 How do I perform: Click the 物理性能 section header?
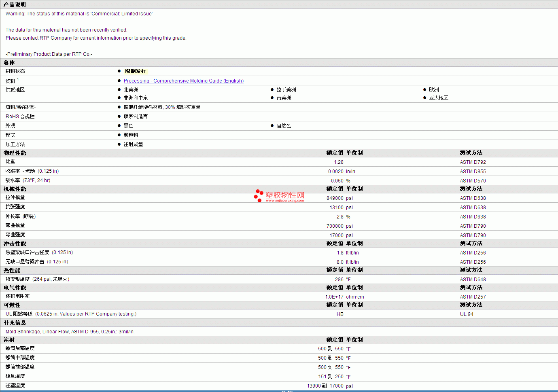pos(15,153)
